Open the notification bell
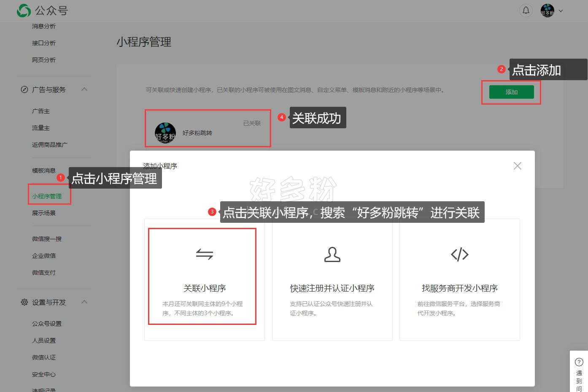This screenshot has height=392, width=588. coord(526,11)
